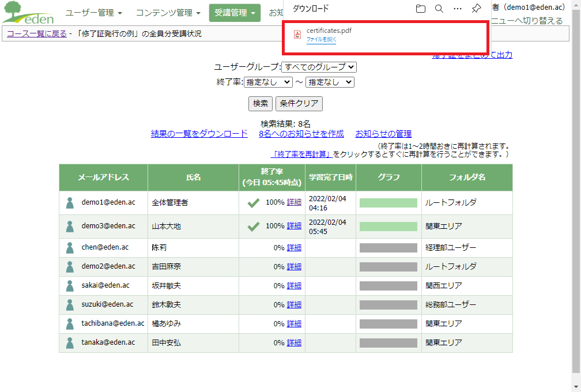581x392 pixels.
Task: Open the minimum completion rate dropdown
Action: click(269, 82)
